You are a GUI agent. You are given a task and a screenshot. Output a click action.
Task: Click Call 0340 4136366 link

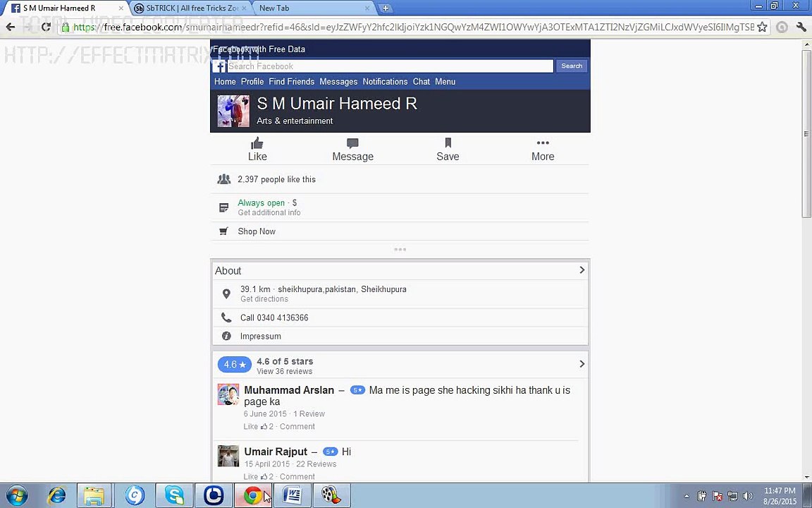tap(274, 317)
